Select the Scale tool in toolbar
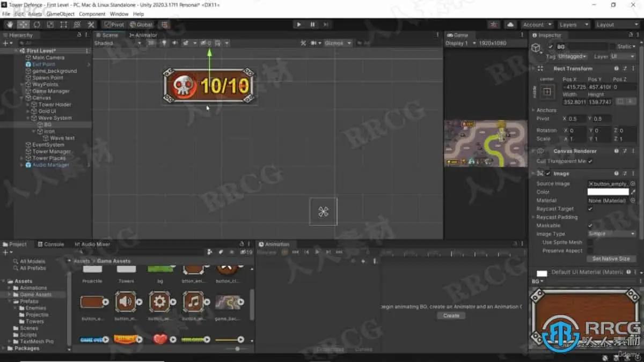 [x=50, y=24]
